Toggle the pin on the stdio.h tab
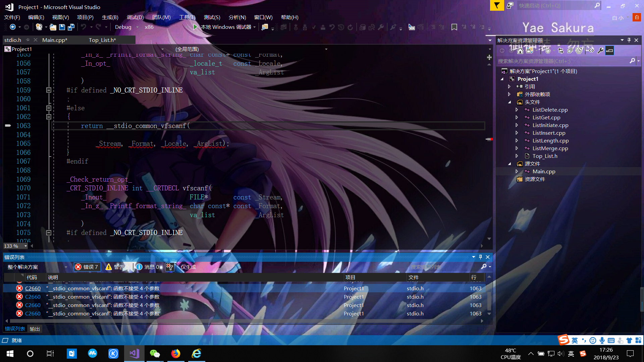Viewport: 644px width, 362px height. (28, 40)
